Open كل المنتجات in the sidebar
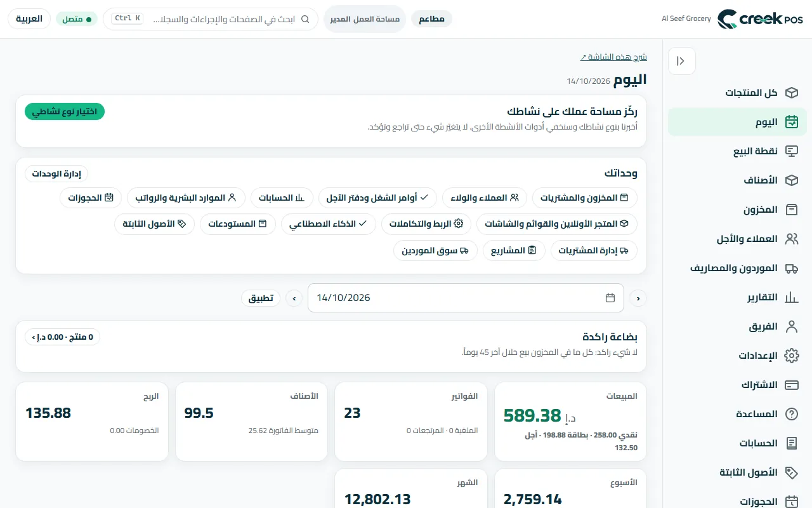Screen dimensions: 812x508 tap(737, 93)
